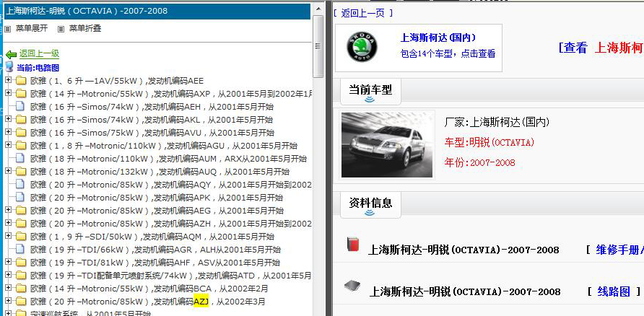Expand the AUQ engine tree node
This screenshot has width=644, height=316.
8,171
